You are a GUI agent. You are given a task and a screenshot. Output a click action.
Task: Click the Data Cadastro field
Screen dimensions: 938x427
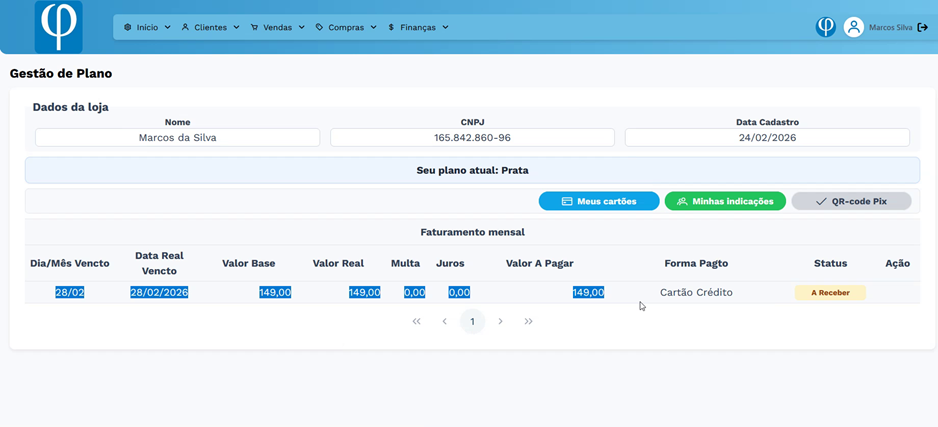767,138
